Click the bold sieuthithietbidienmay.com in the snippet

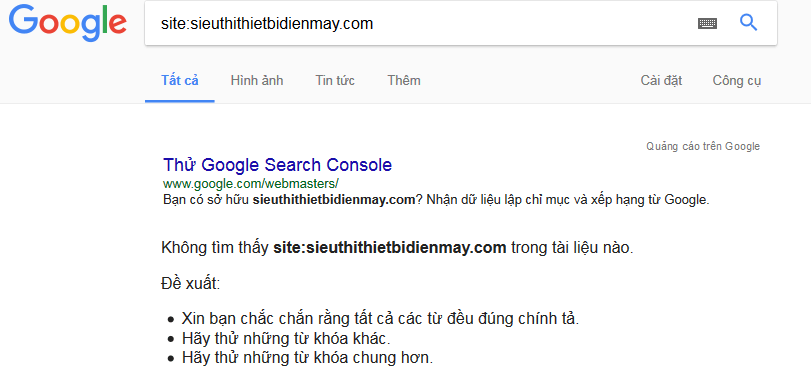point(334,200)
